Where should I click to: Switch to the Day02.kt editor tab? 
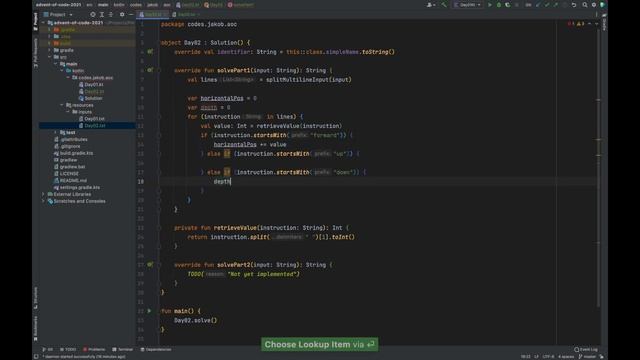(x=153, y=14)
